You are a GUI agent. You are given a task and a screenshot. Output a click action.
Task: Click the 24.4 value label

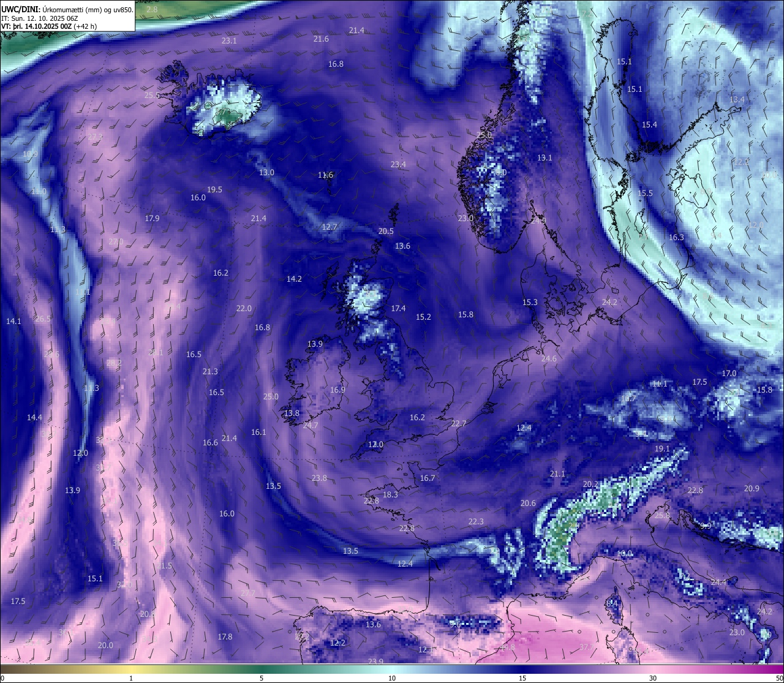718,582
